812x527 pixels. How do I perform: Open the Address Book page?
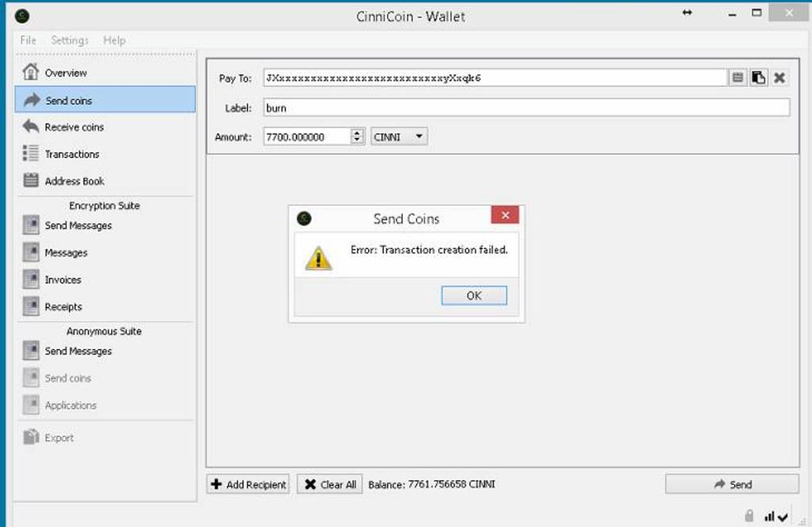(105, 181)
